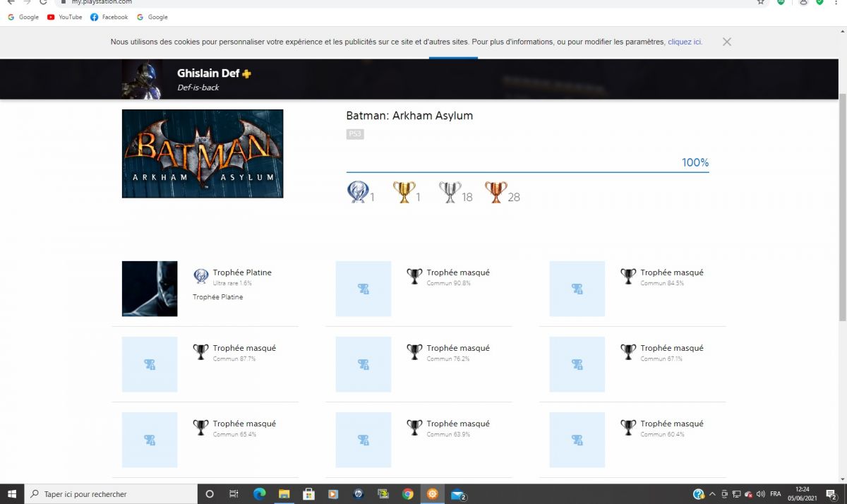This screenshot has height=504, width=847.
Task: Click the Ghislain Def profile name
Action: 208,73
